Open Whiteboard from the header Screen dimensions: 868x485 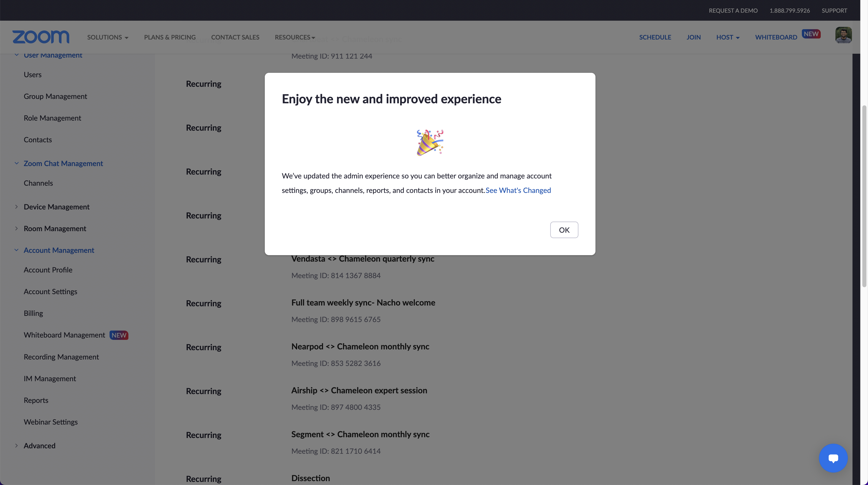[776, 37]
